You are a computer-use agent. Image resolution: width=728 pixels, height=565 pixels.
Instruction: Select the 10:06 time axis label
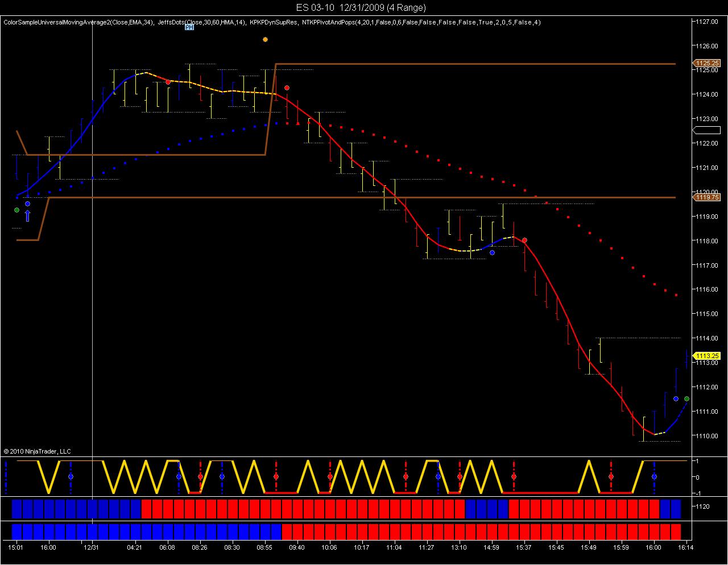pyautogui.click(x=329, y=547)
